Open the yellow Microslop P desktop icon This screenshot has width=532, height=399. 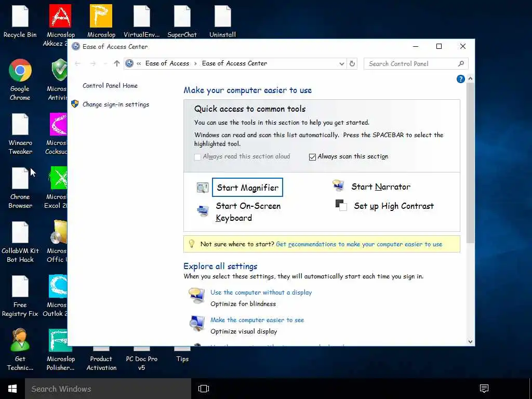tap(101, 20)
